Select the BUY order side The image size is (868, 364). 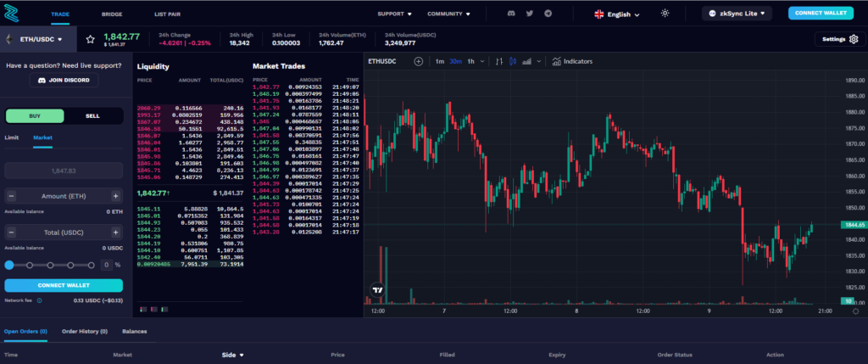click(35, 116)
